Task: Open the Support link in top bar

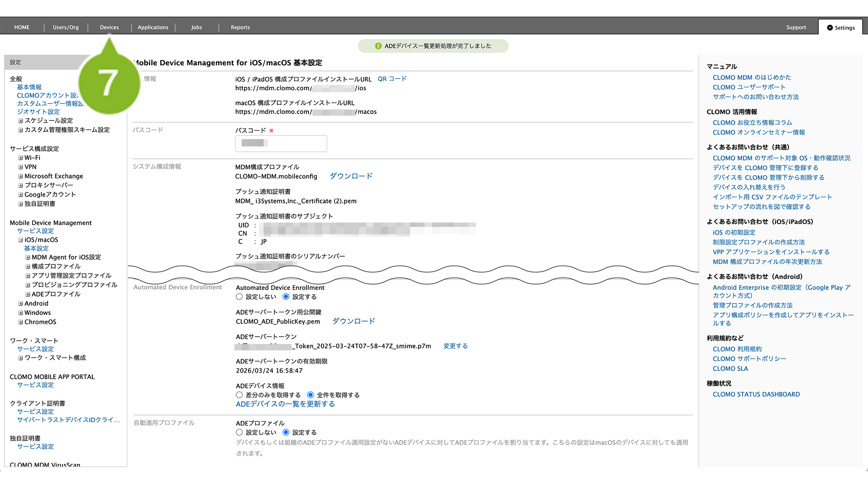Action: point(796,27)
